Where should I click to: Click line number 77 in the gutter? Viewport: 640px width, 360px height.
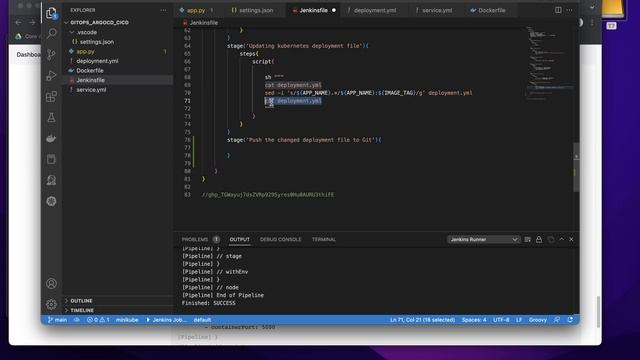(x=187, y=147)
